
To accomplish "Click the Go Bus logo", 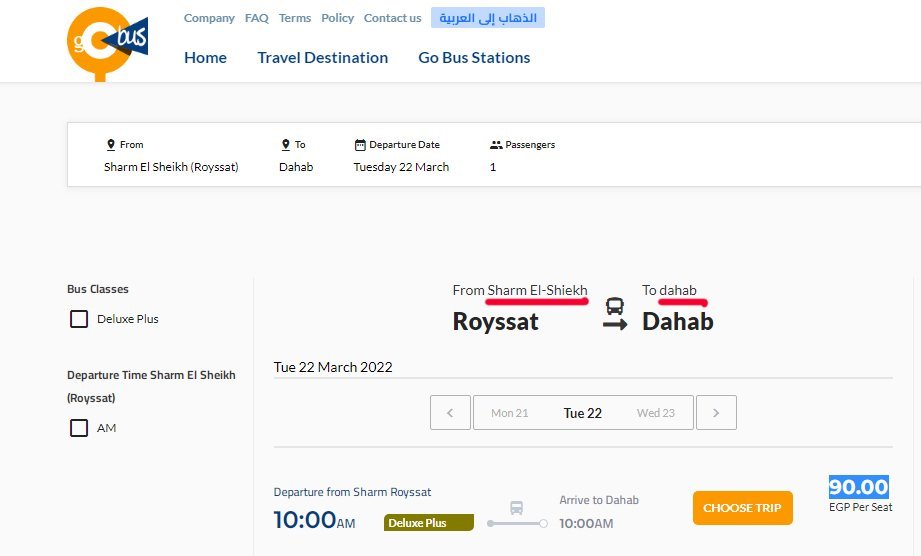I will coord(107,42).
